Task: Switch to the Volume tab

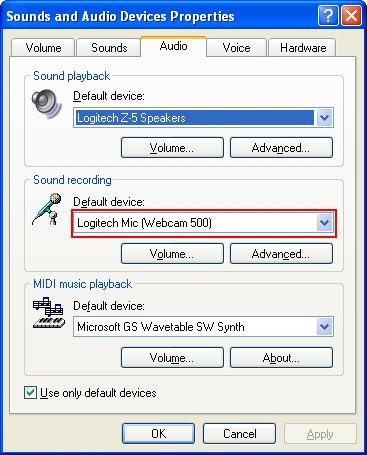Action: click(43, 48)
